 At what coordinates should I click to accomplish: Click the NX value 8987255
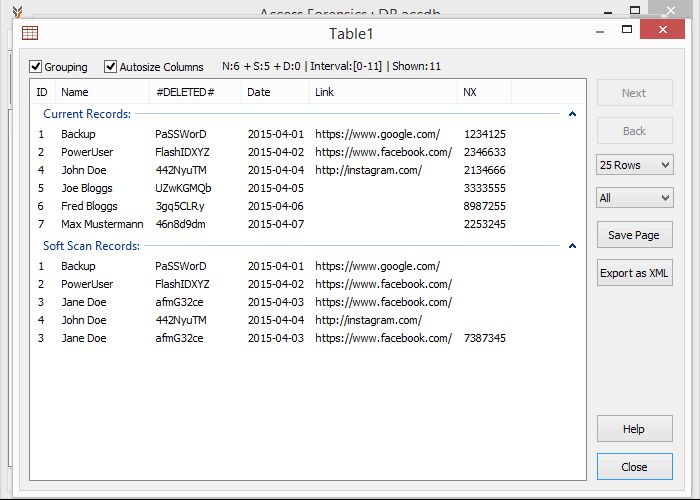point(485,206)
